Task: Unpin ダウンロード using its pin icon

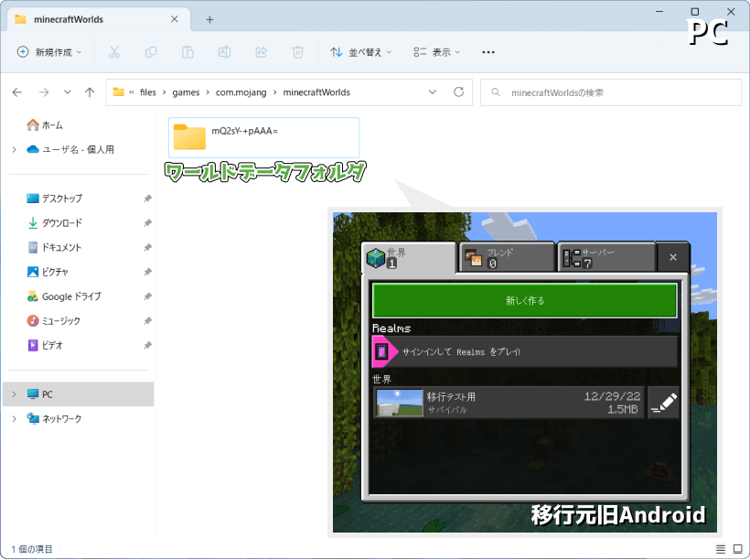Action: 147,222
